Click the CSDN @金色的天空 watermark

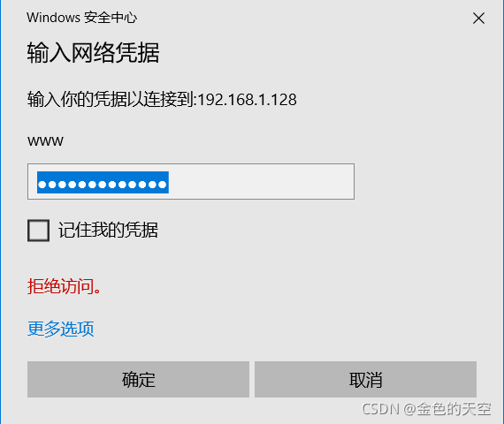(426, 409)
